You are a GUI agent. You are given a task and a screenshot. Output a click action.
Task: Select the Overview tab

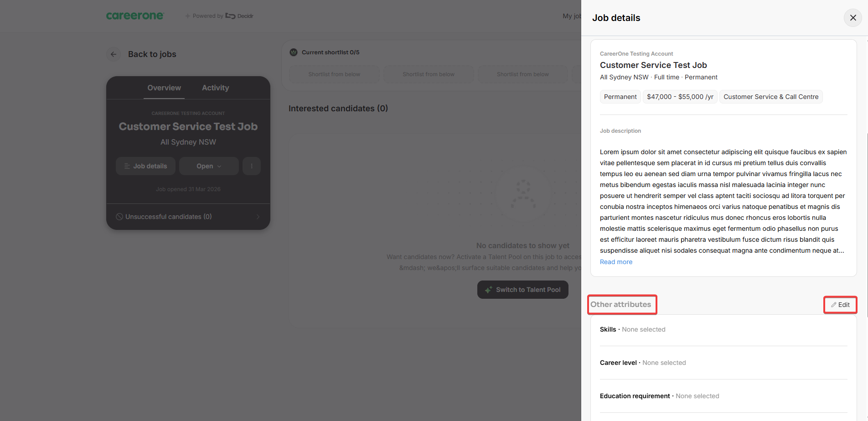[x=164, y=88]
